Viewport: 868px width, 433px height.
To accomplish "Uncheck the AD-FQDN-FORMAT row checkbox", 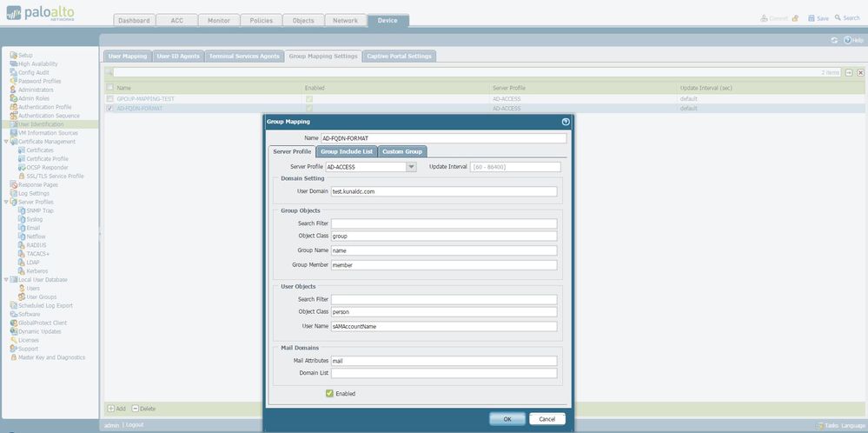I will (x=109, y=109).
